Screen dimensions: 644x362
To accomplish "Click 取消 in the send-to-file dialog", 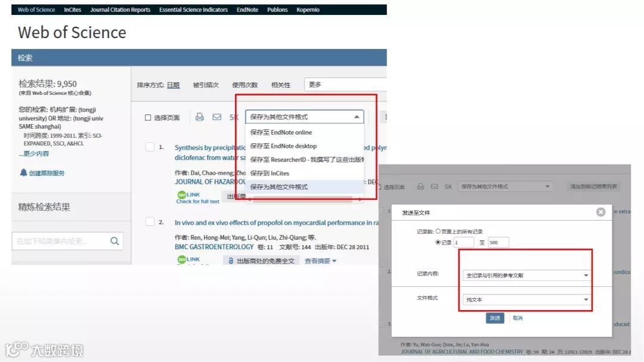I will 518,318.
